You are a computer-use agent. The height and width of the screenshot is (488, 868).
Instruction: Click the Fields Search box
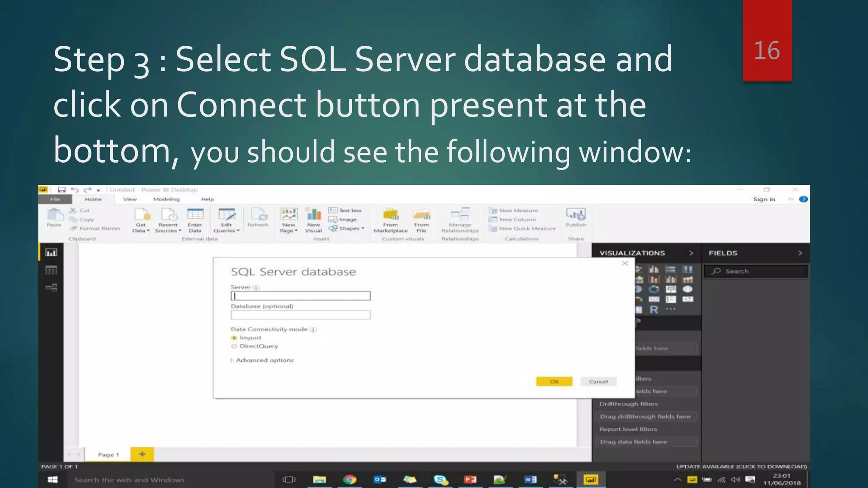(x=756, y=271)
